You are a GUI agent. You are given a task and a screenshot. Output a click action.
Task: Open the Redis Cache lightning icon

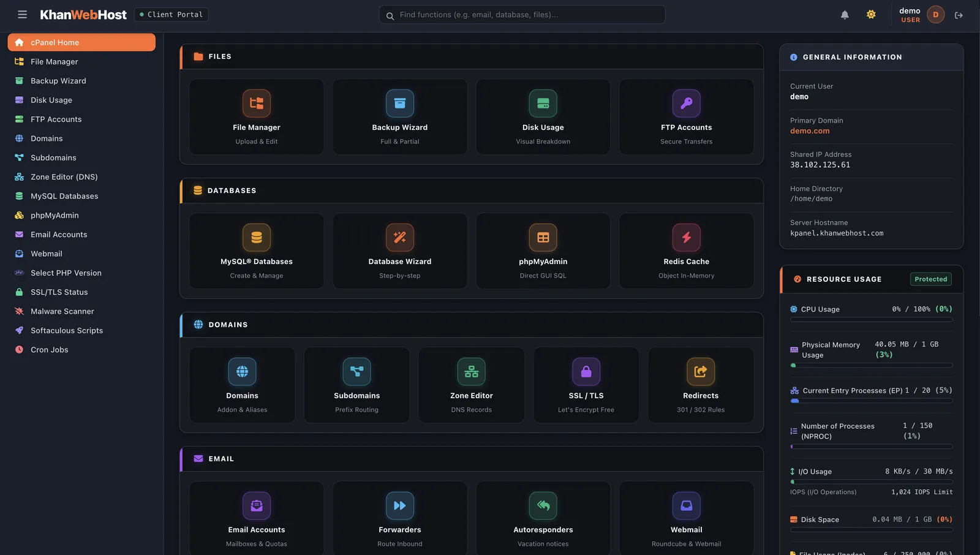pos(687,238)
